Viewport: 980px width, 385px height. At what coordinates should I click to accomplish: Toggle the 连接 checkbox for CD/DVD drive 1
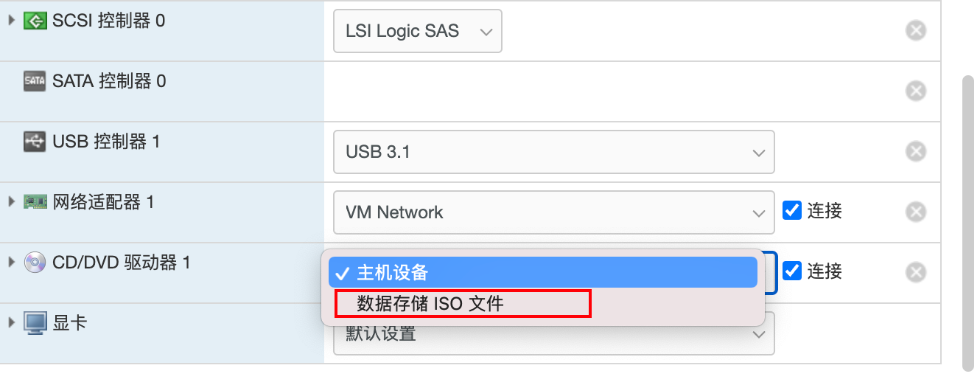tap(792, 271)
